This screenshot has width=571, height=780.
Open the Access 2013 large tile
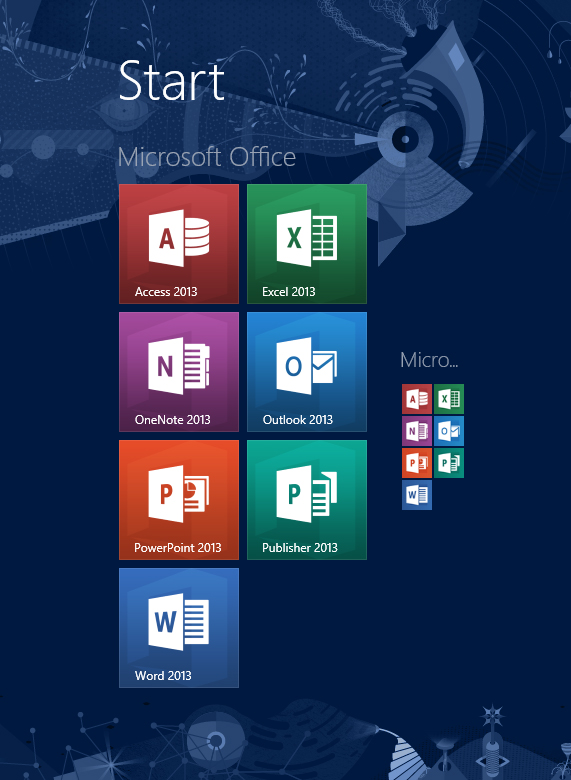179,244
